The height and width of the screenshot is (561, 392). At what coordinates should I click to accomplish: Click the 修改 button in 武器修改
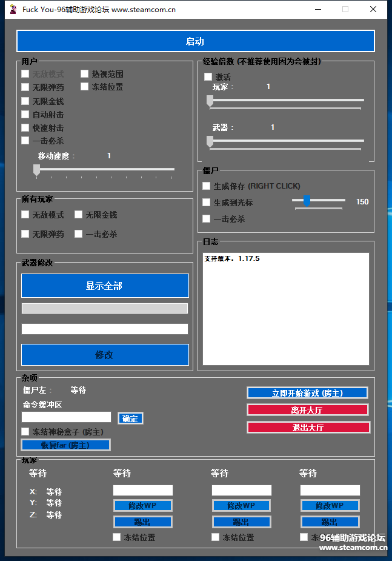coord(105,355)
